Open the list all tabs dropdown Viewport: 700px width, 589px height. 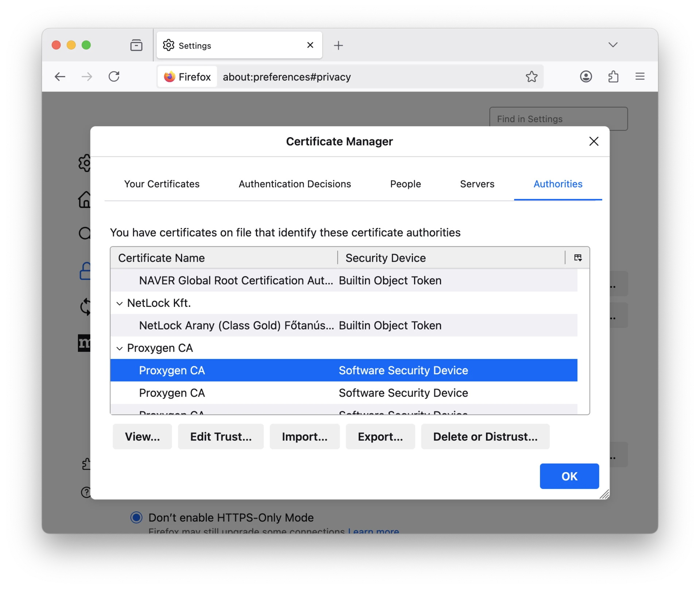click(x=613, y=45)
